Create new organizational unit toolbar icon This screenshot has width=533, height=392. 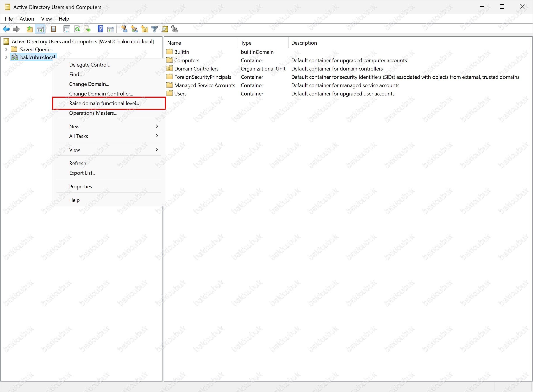tap(145, 29)
